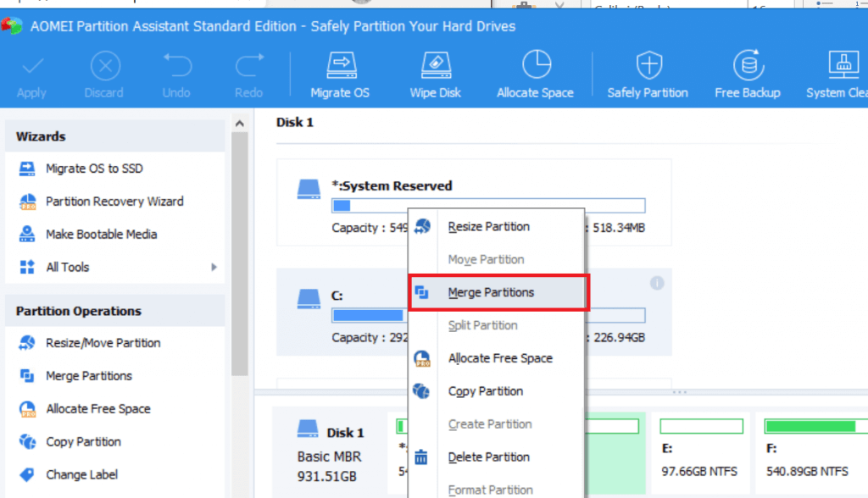Start the Safely Partition feature

pos(648,75)
